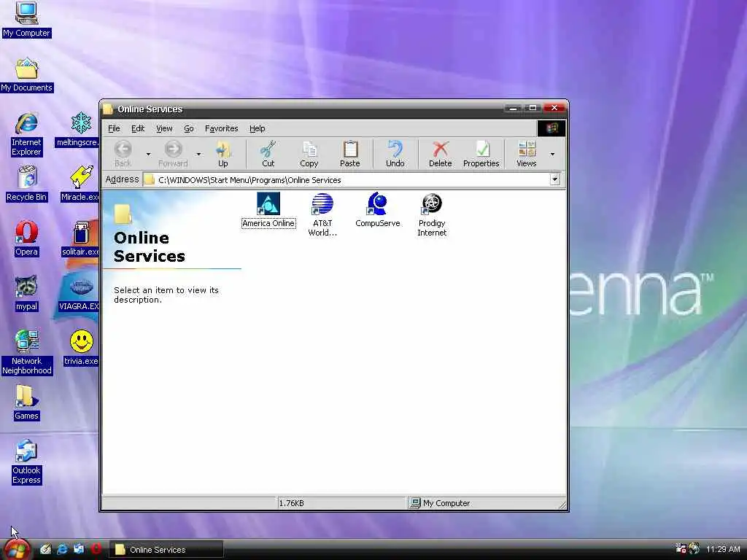Click the Cut scissors icon
747x560 pixels.
pyautogui.click(x=268, y=149)
